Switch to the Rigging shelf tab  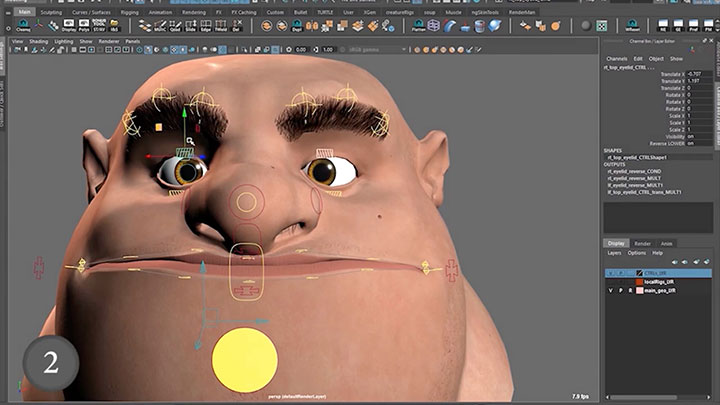129,12
